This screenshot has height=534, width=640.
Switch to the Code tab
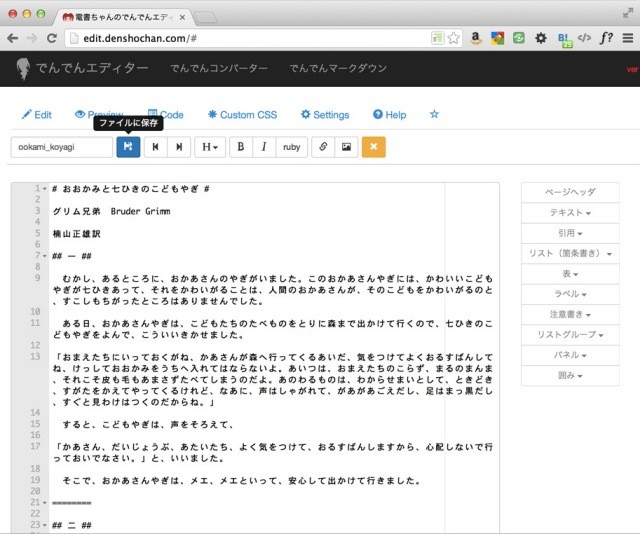(166, 115)
